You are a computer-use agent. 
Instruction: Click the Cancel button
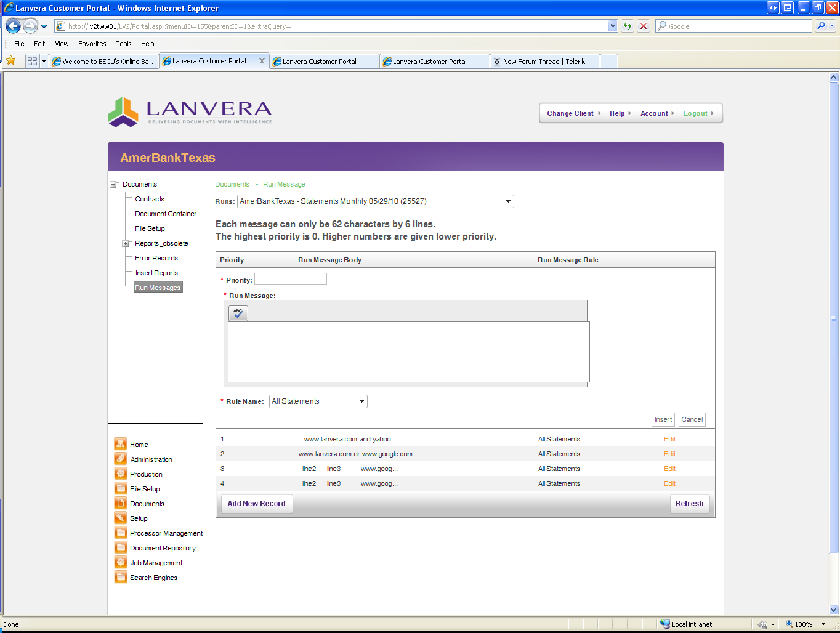(x=692, y=419)
